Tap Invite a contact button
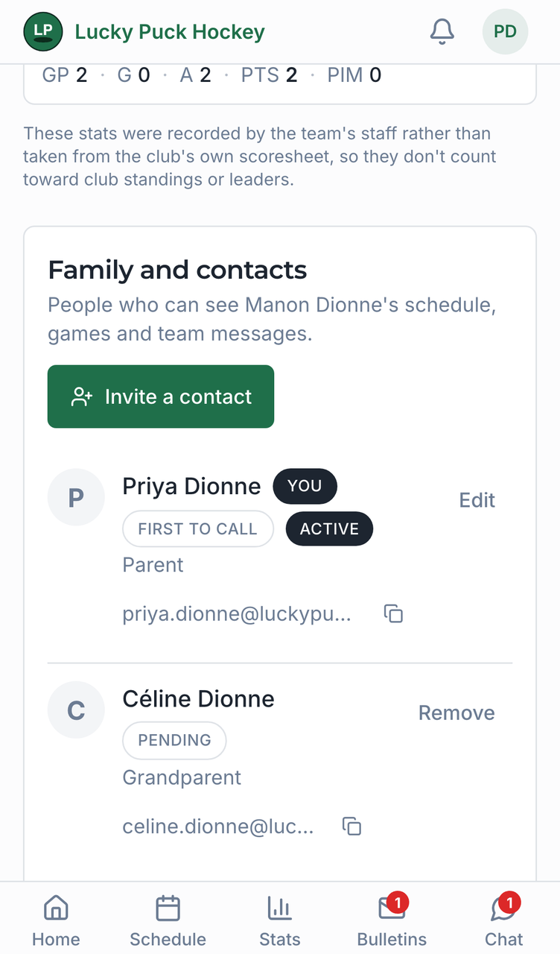The image size is (560, 954). [x=161, y=397]
